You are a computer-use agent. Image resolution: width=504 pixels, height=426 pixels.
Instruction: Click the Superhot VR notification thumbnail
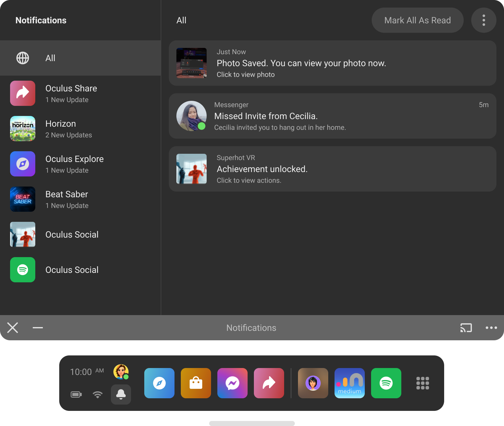pos(192,169)
